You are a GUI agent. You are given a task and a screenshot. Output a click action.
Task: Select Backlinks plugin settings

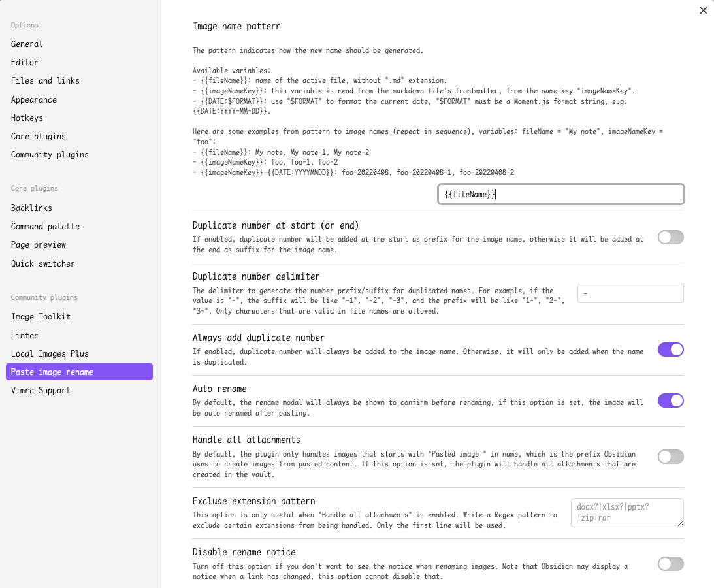click(x=31, y=208)
